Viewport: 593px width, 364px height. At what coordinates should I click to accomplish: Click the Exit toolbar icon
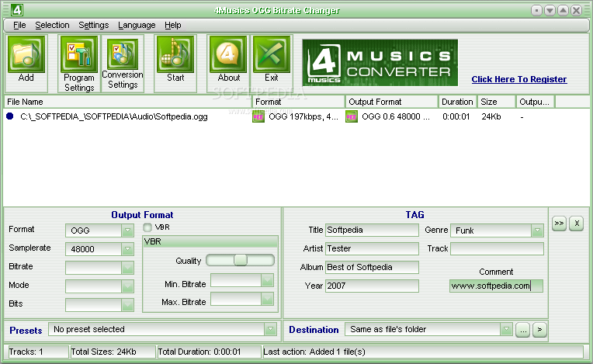pyautogui.click(x=272, y=54)
